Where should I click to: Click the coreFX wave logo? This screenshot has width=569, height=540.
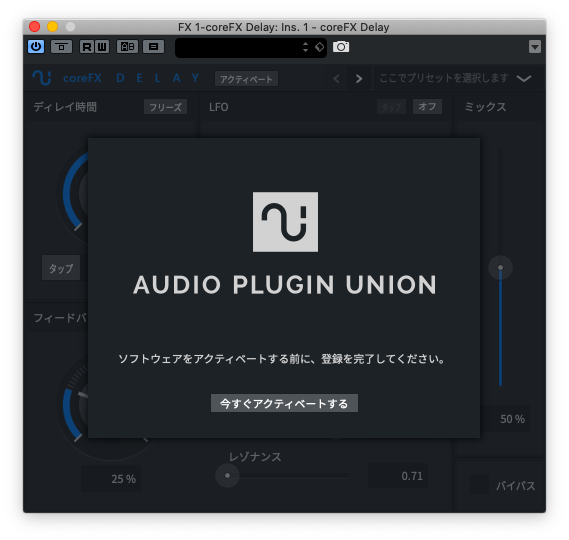pyautogui.click(x=42, y=78)
